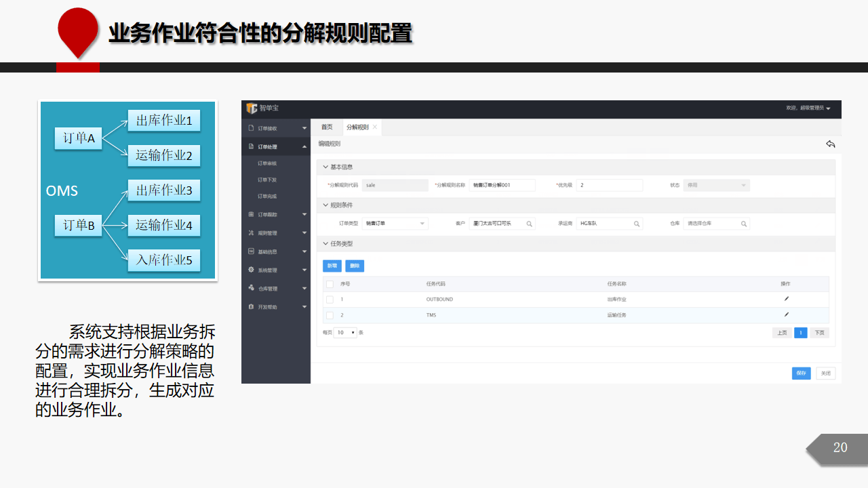The image size is (868, 488).
Task: Collapse the 任务类型 section chevron
Action: pyautogui.click(x=325, y=243)
